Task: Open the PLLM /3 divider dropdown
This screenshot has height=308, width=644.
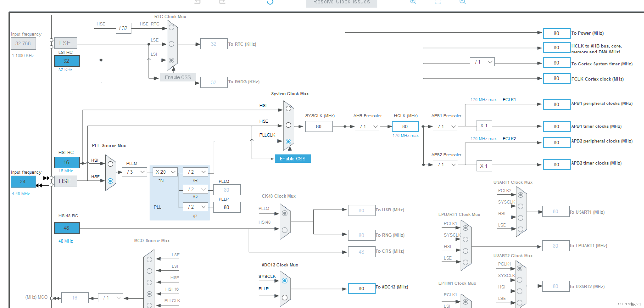Action: pos(134,172)
